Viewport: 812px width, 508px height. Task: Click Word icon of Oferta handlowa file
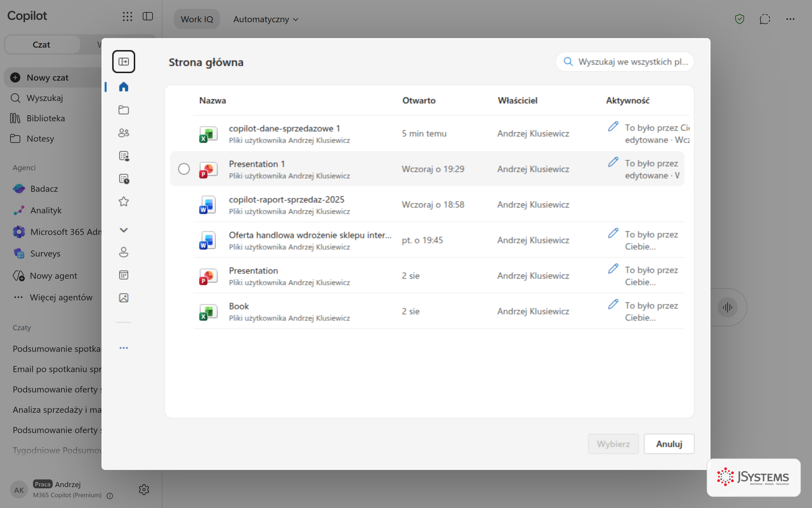point(208,241)
